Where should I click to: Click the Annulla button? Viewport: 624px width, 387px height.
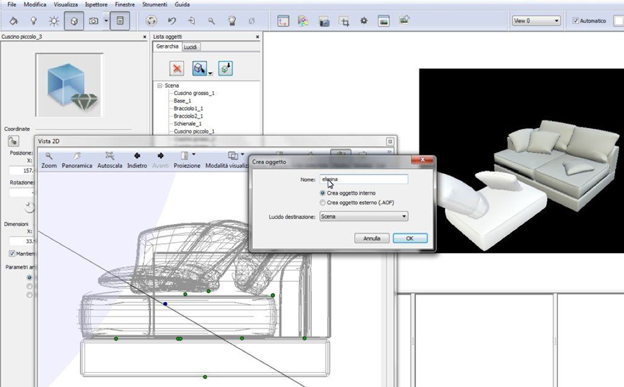[x=372, y=238]
